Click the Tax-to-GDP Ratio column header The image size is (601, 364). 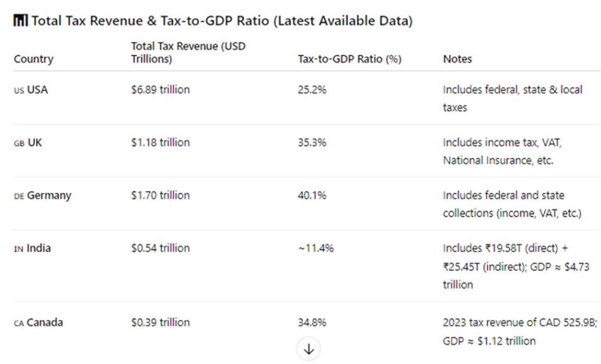[x=350, y=59]
